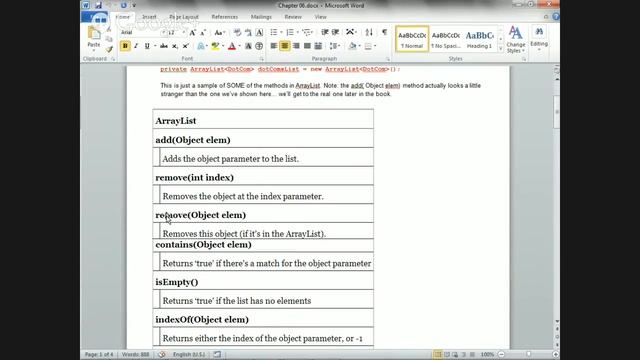Viewport: 640px width, 360px height.
Task: Open the Font dialog launcher
Action: coord(262,59)
